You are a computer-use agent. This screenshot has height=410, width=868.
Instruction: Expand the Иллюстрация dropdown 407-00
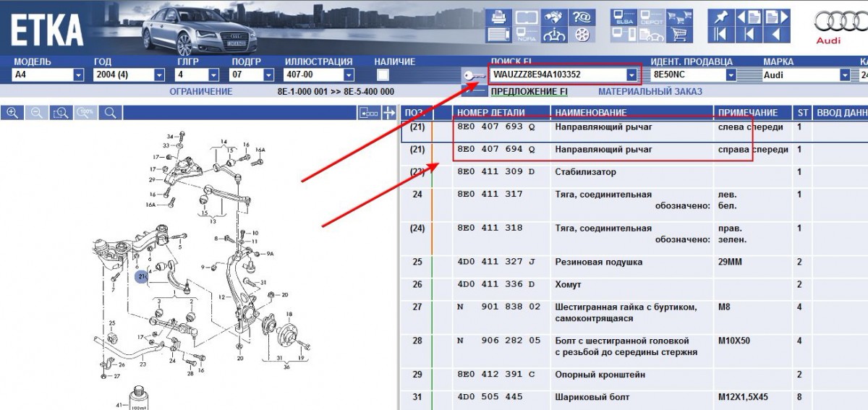[348, 74]
